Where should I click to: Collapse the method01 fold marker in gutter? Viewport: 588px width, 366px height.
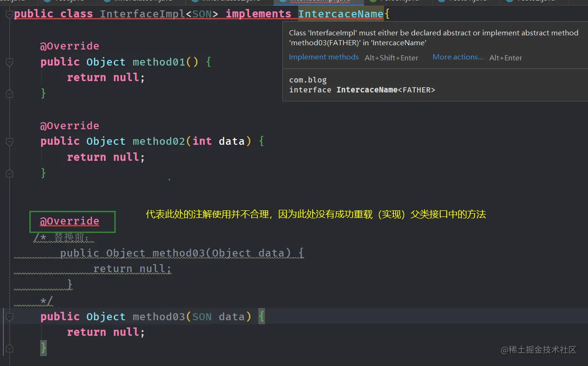pos(9,62)
